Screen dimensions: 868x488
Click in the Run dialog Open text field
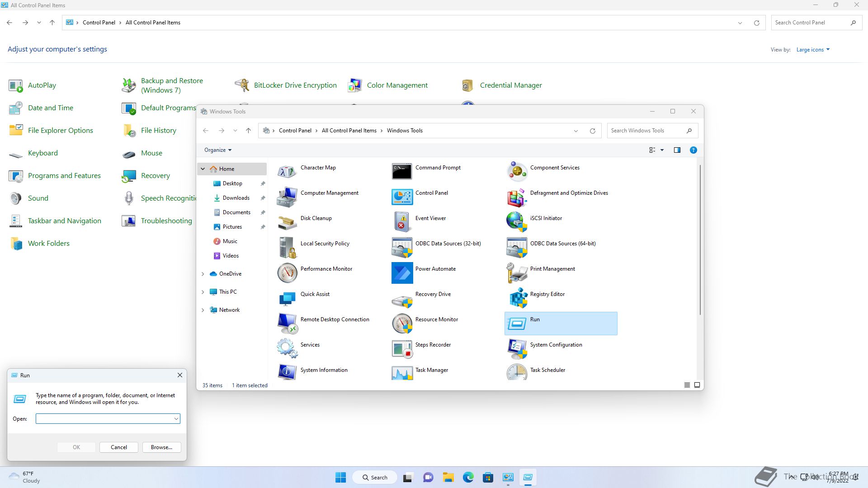point(104,419)
